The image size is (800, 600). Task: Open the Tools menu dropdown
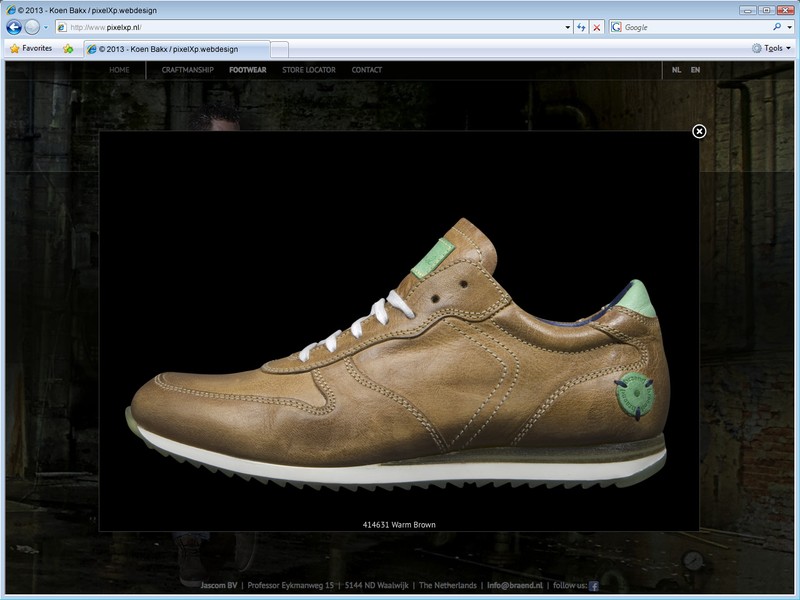pyautogui.click(x=771, y=48)
